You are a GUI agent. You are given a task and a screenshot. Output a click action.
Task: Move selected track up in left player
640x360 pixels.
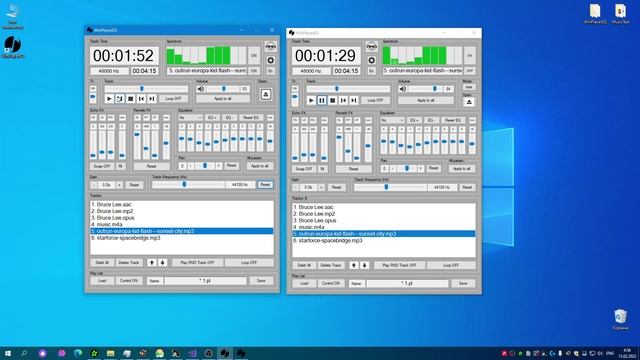152,262
